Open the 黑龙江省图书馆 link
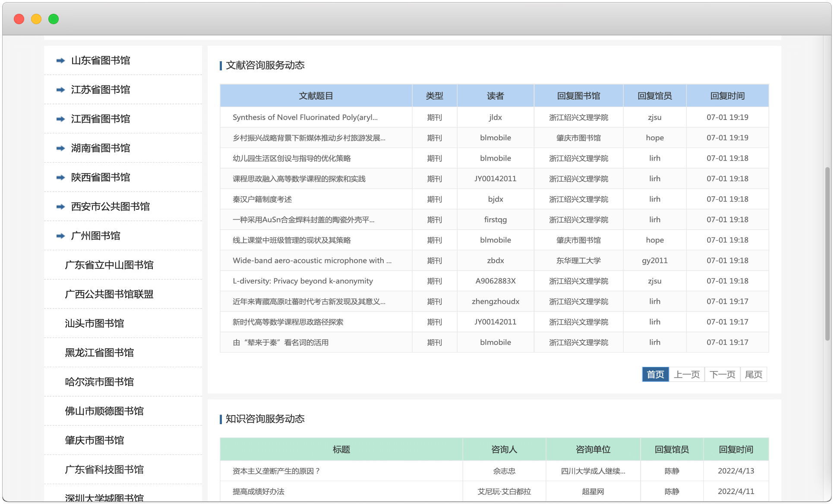Screen dimensions: 834x504 pos(99,353)
